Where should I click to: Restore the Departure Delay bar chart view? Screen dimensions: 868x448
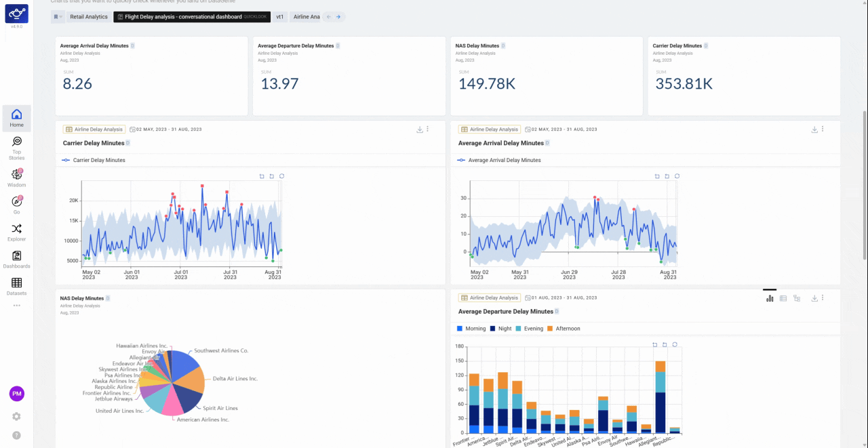tap(675, 345)
